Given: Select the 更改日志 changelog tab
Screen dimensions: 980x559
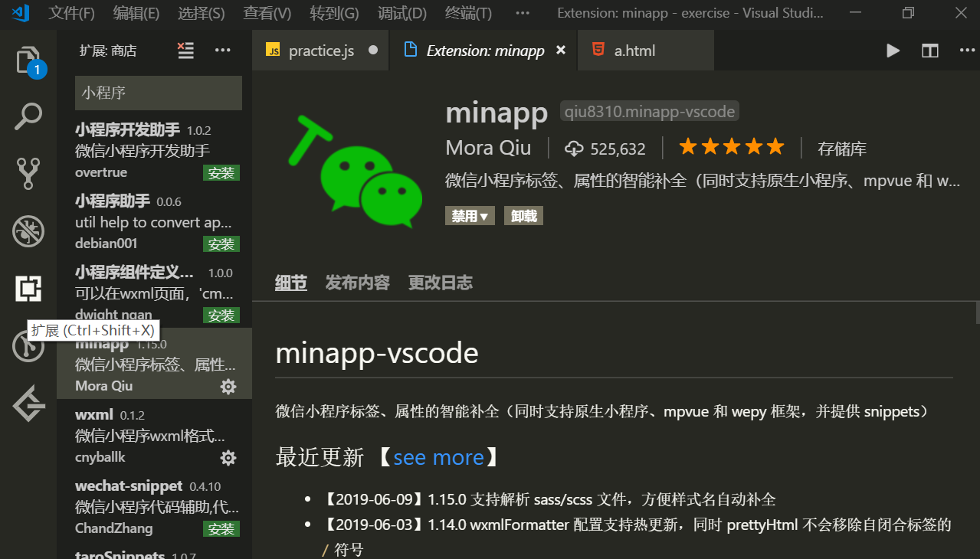Looking at the screenshot, I should coord(441,283).
